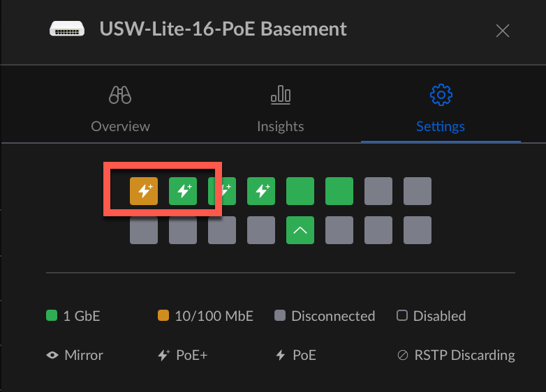Select the sixth green port in top row
546x392 pixels.
[x=339, y=191]
